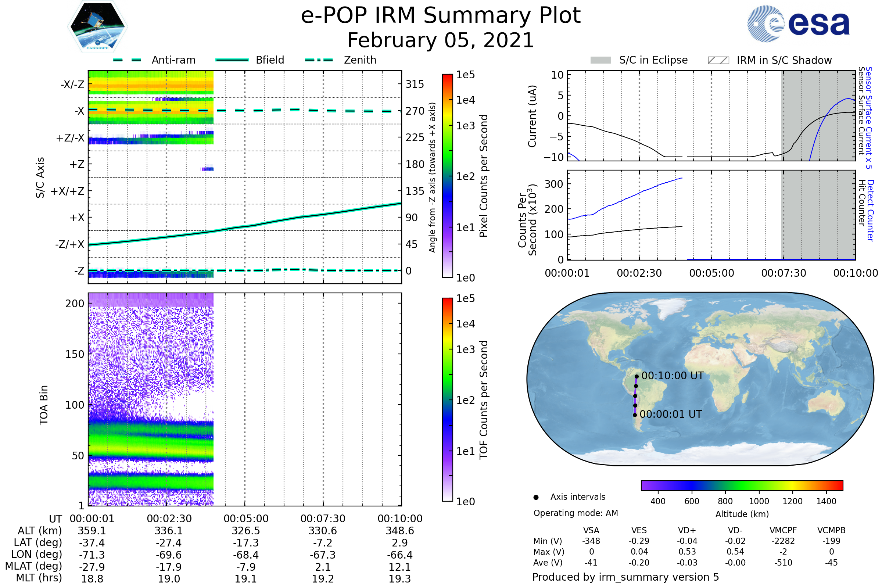
Task: Click the 00:00:01 UT map track start point
Action: [635, 415]
